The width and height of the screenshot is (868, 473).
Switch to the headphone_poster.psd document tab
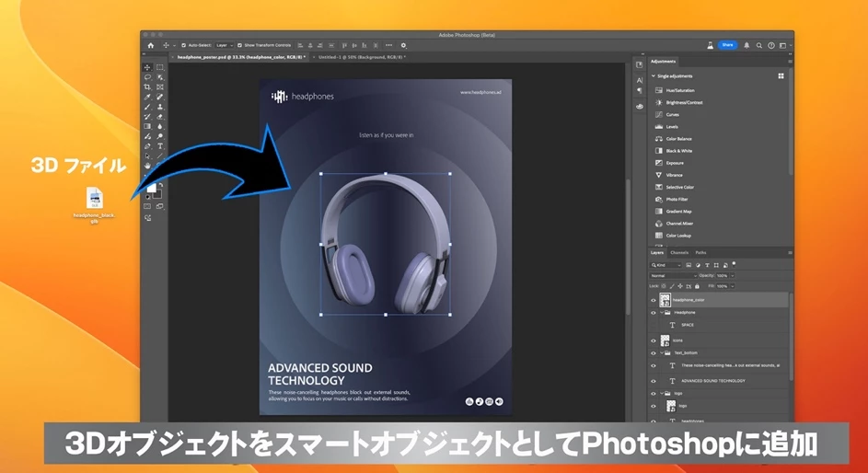pos(241,57)
